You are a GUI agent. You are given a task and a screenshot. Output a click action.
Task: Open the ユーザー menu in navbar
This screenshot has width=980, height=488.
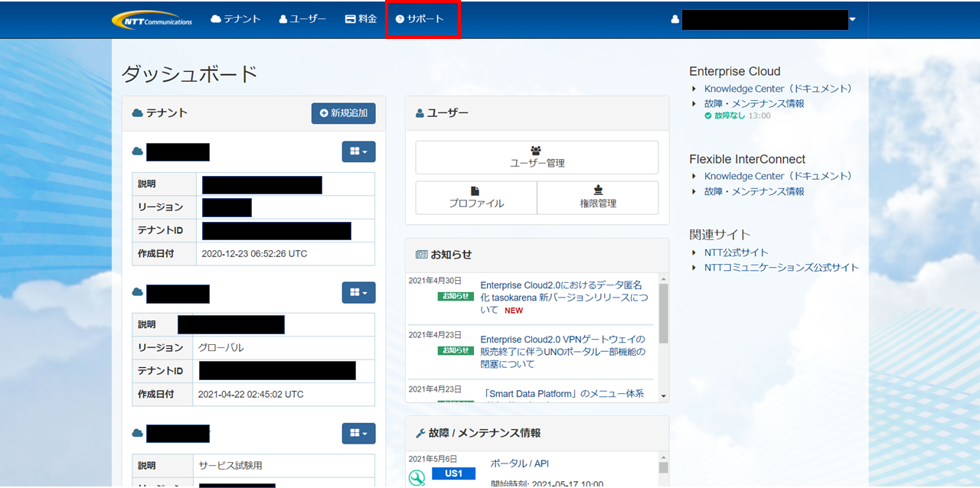302,19
